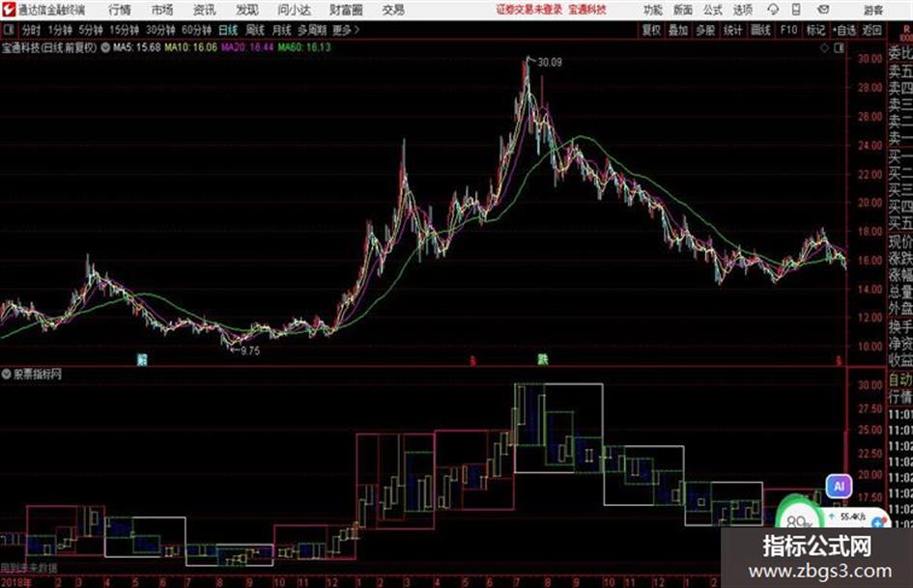Open the 资讯 menu

(x=205, y=10)
